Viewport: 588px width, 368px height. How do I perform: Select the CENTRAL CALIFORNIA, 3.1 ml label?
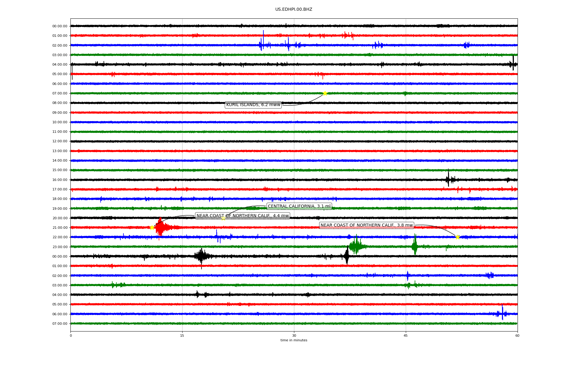(299, 206)
